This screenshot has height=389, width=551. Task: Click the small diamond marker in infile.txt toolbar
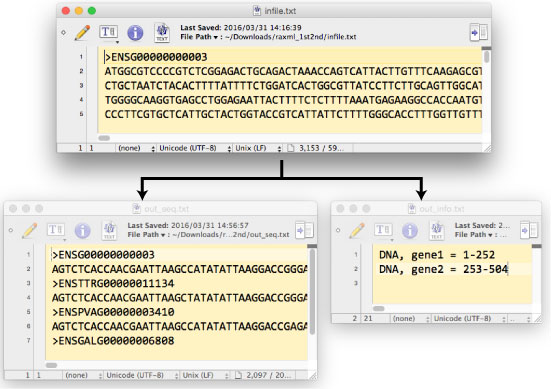[64, 32]
